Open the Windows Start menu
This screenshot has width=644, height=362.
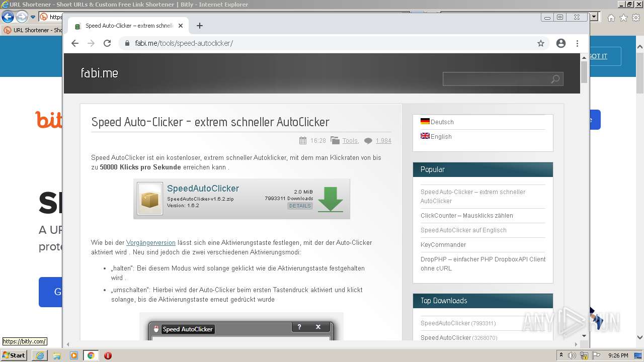[x=14, y=355]
